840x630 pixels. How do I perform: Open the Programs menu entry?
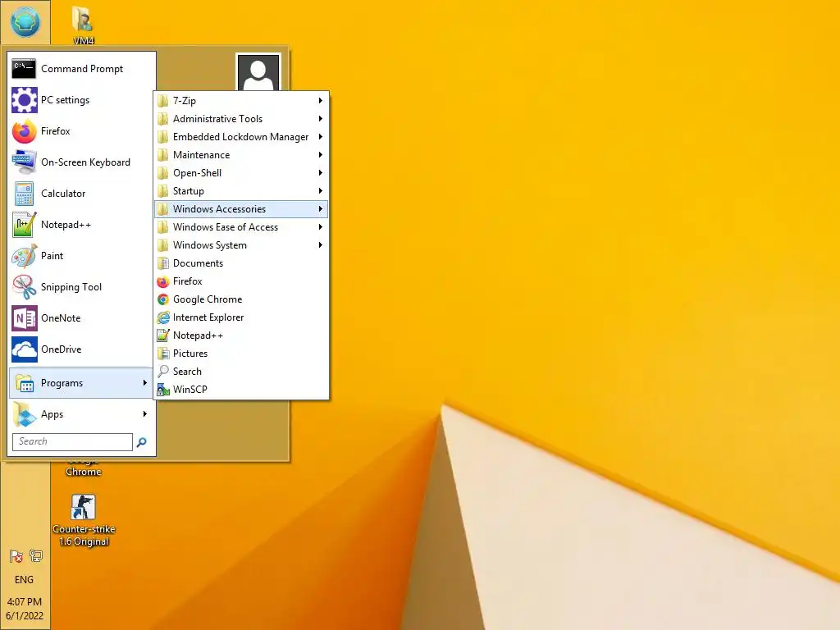point(80,383)
